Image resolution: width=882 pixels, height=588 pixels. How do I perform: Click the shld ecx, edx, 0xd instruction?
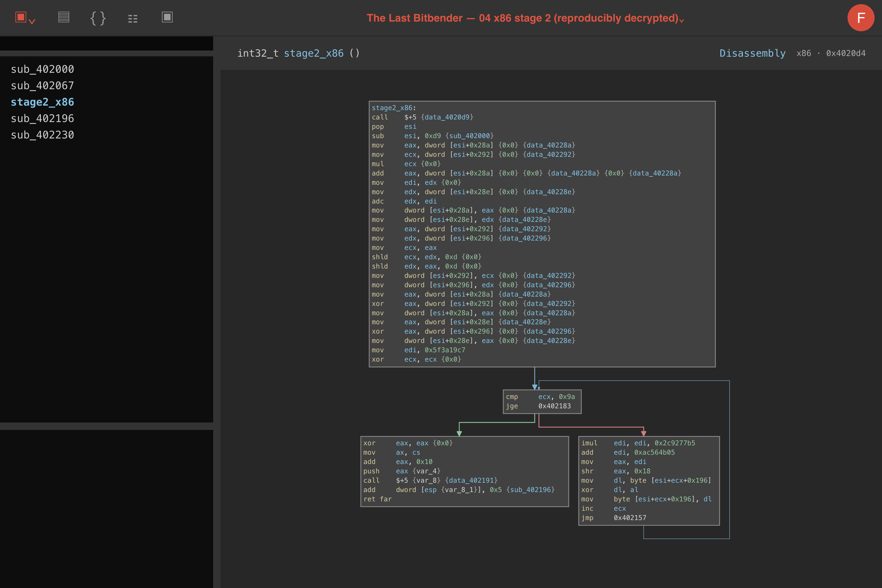[x=426, y=257]
